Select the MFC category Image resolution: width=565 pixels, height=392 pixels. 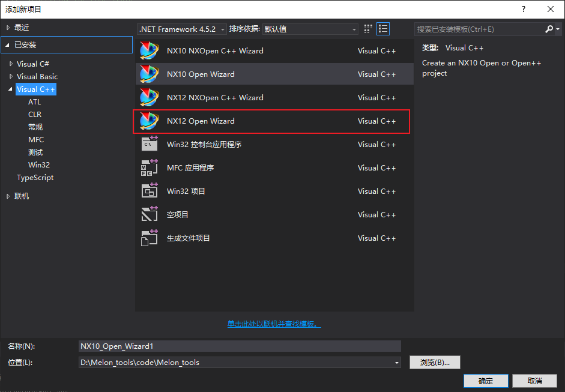coord(36,140)
